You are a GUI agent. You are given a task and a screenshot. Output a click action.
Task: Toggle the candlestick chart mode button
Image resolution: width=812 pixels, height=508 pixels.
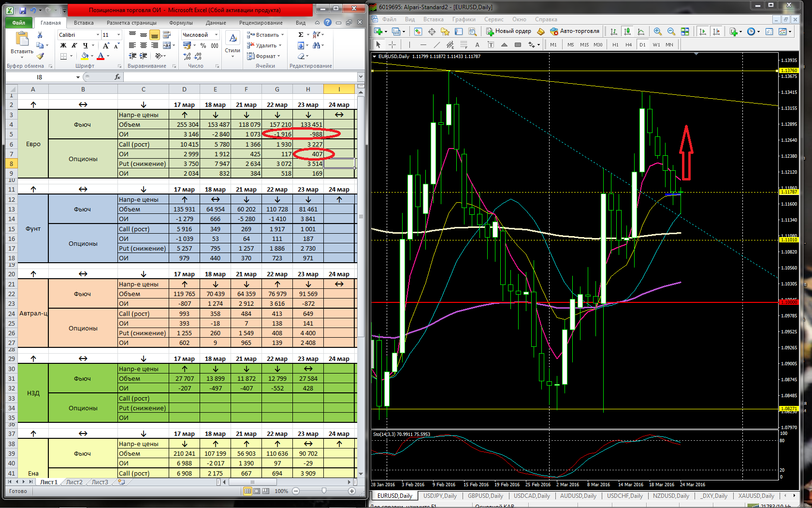point(627,31)
